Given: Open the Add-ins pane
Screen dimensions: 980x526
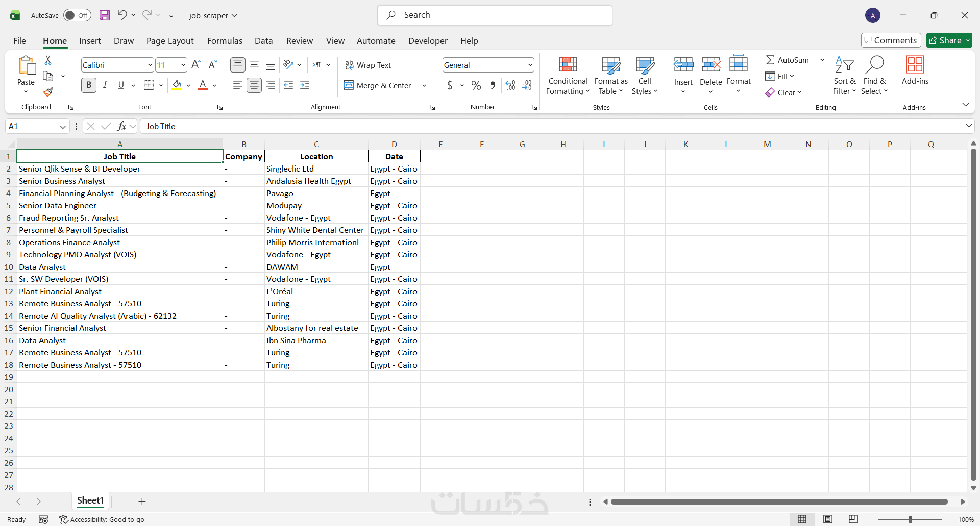Looking at the screenshot, I should pos(915,70).
